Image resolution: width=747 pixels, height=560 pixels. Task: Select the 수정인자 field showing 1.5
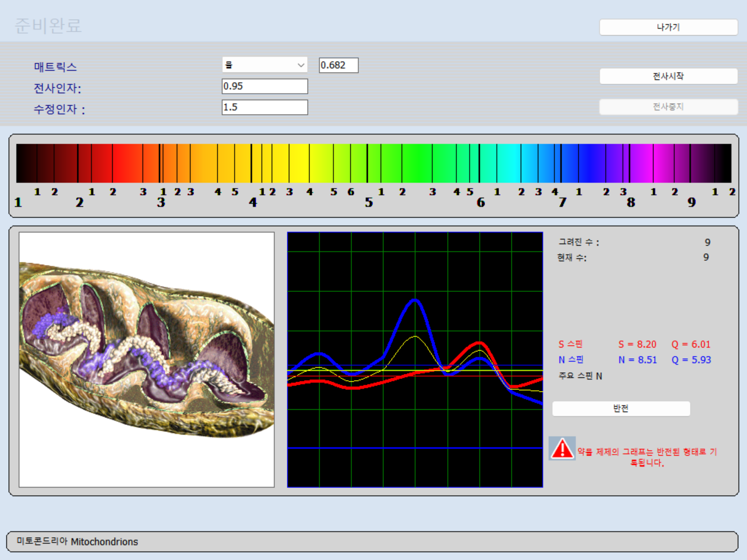[x=265, y=107]
